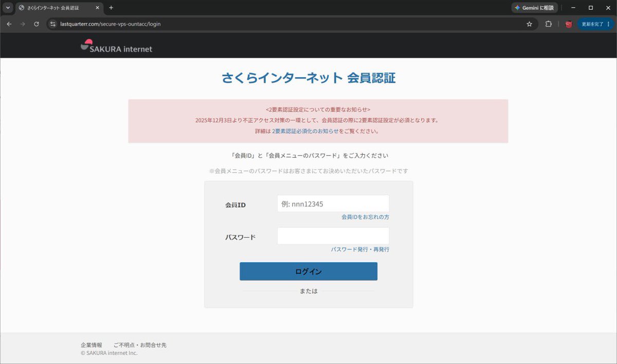Close the browser window
This screenshot has width=617, height=364.
click(x=608, y=8)
